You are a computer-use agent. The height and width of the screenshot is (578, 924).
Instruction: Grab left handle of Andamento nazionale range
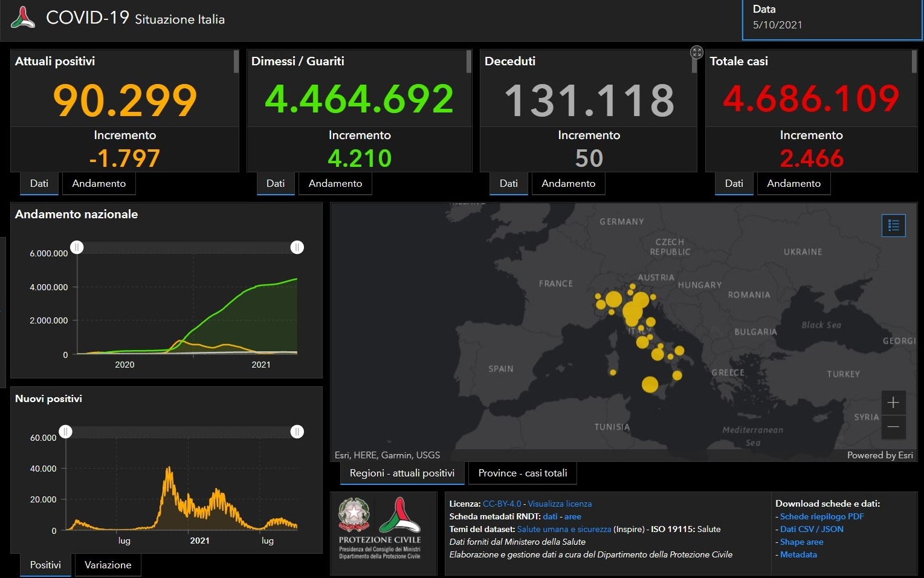[77, 247]
